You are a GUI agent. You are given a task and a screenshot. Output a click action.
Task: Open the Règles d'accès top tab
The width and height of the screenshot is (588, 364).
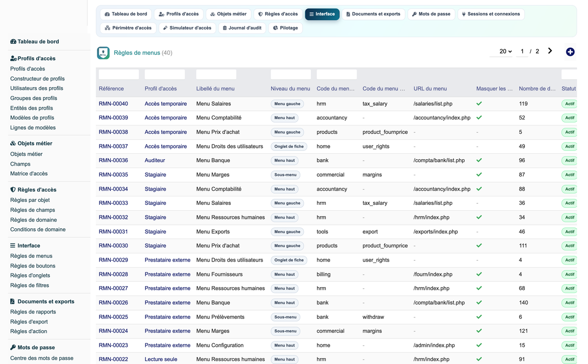pos(278,14)
